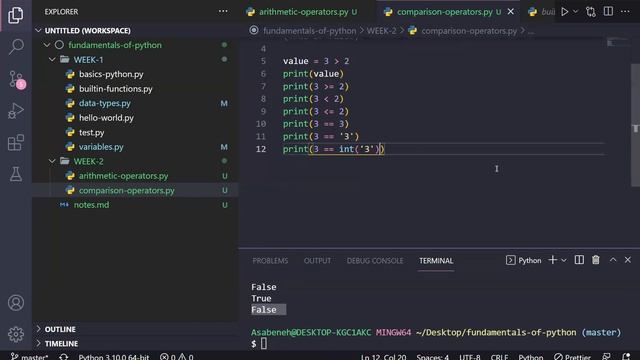640x360 pixels.
Task: Open changes compare icon in editor toolbar
Action: [x=591, y=12]
